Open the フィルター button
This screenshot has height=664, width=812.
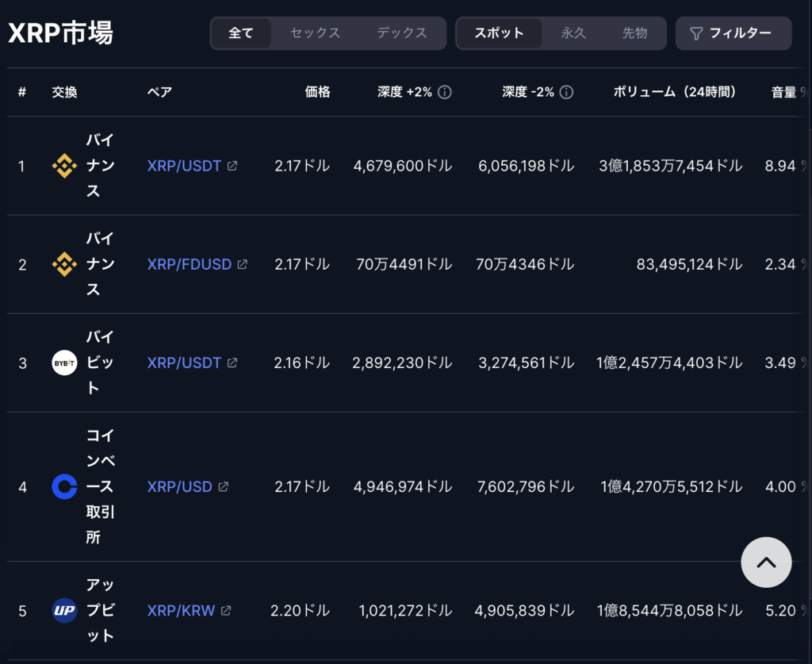tap(733, 33)
